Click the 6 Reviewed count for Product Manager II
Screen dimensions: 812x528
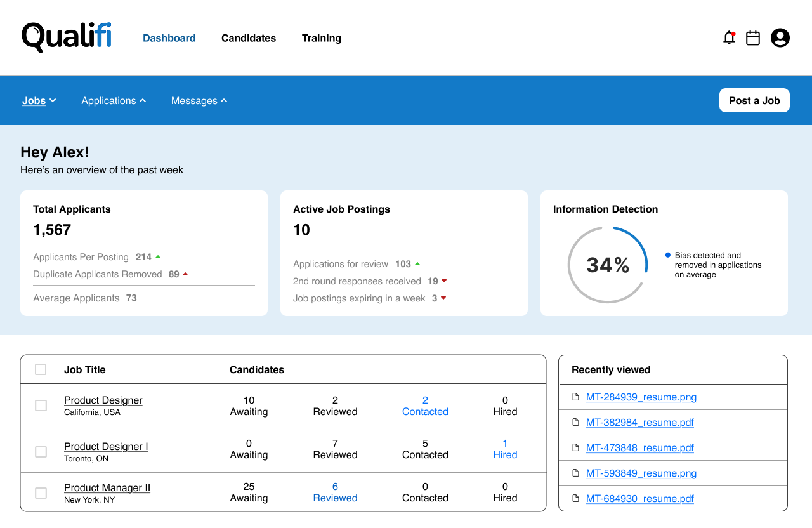335,492
